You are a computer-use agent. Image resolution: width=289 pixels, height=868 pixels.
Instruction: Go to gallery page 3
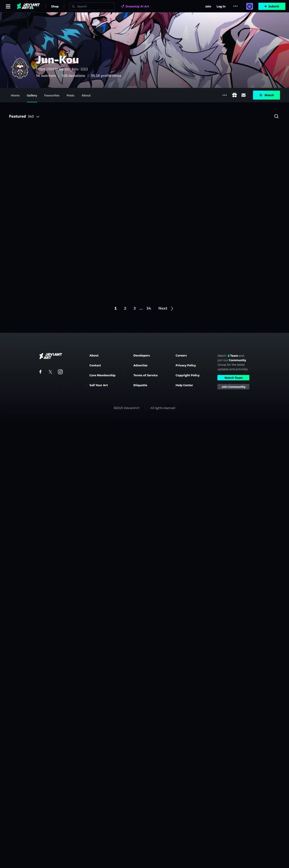pyautogui.click(x=135, y=308)
